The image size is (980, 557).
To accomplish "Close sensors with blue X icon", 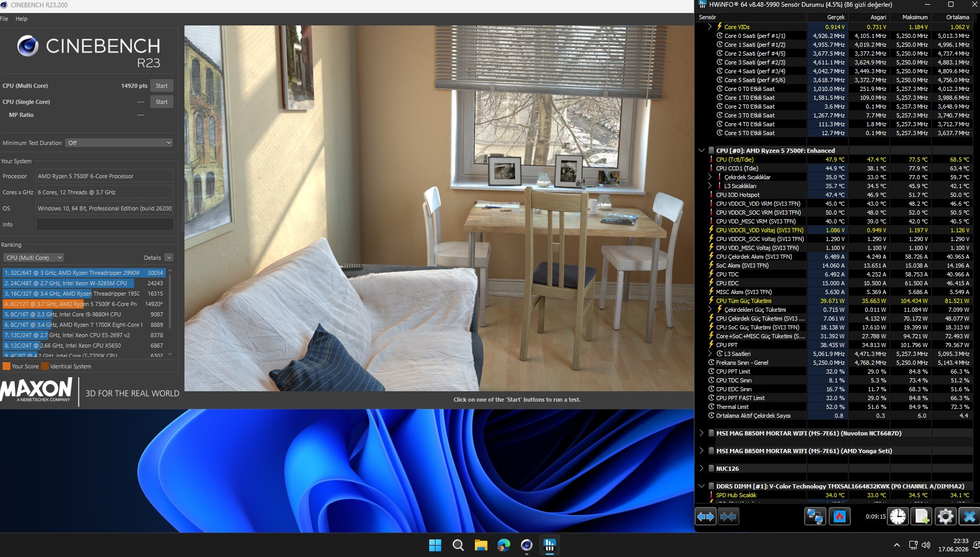I will 969,516.
